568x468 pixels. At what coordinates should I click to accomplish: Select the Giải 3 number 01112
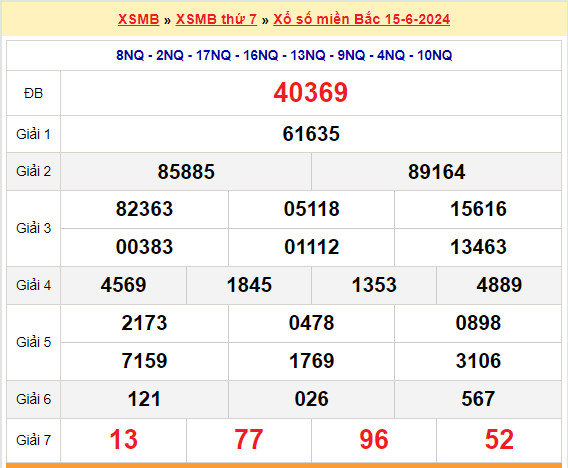312,247
